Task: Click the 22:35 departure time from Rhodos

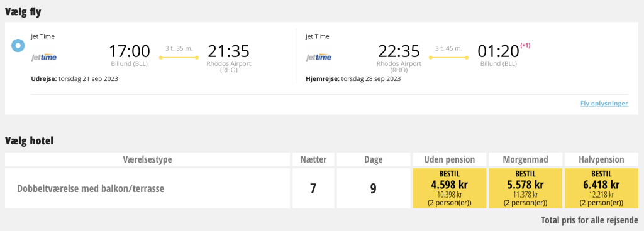Action: click(x=399, y=51)
